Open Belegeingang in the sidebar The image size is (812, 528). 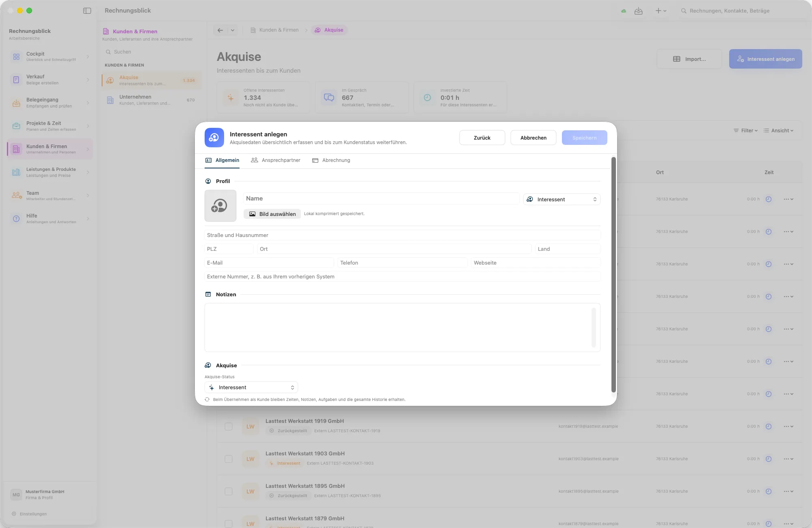click(x=50, y=103)
